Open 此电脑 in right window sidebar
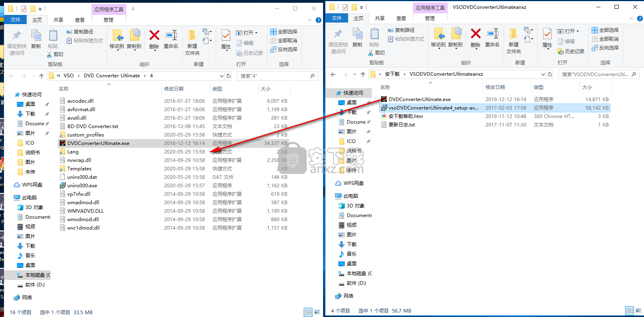The image size is (644, 317). coord(347,196)
